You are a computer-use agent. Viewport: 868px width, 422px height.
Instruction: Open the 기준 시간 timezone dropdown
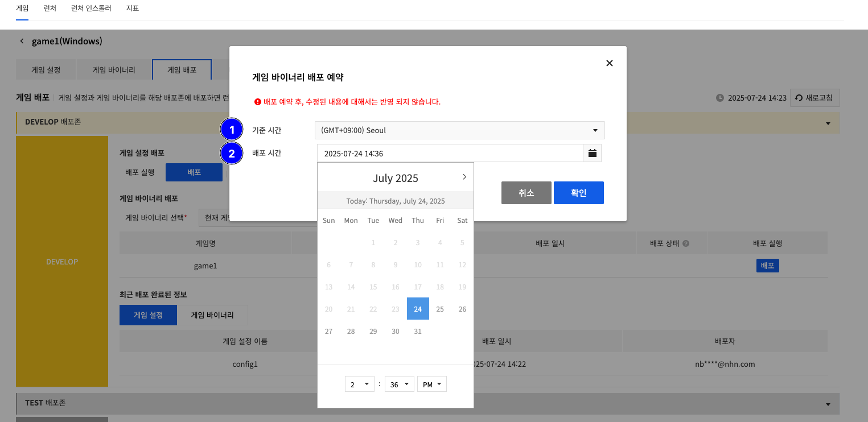[459, 130]
